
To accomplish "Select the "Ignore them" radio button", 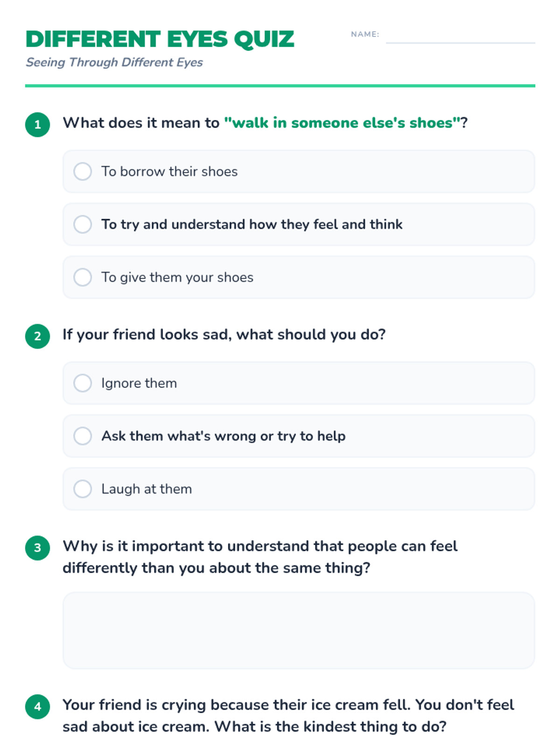I will coord(83,383).
